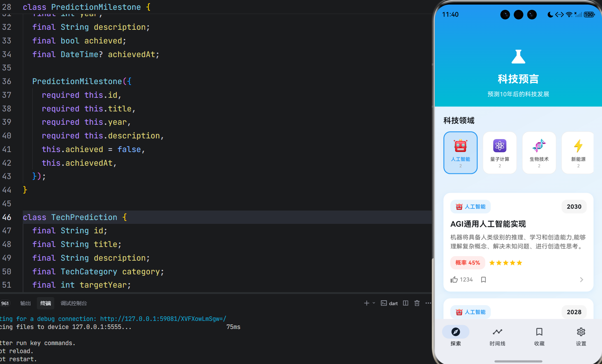Viewport: 602px width, 364px height.
Task: Click 'required this.description,' on line 40
Action: 103,136
